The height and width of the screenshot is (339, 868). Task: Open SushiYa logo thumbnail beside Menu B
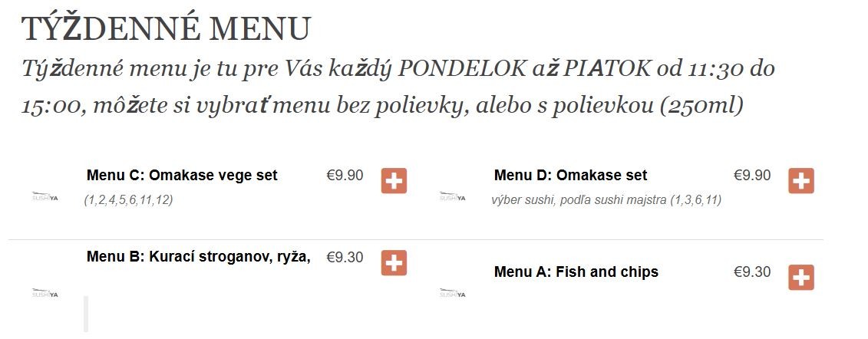point(45,292)
